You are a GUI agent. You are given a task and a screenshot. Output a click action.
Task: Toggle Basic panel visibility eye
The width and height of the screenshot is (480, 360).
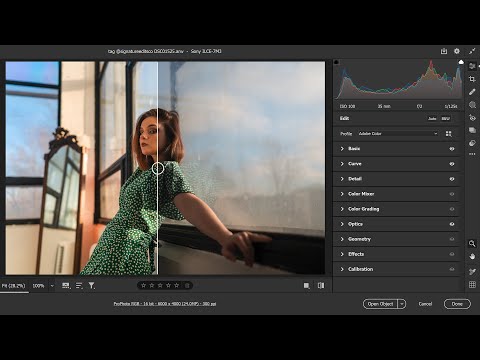pyautogui.click(x=452, y=149)
